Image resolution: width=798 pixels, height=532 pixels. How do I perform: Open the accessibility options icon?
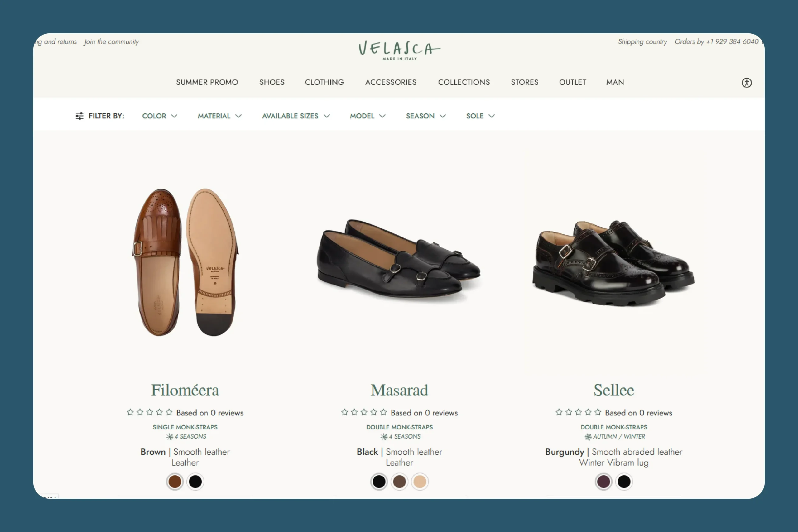747,83
